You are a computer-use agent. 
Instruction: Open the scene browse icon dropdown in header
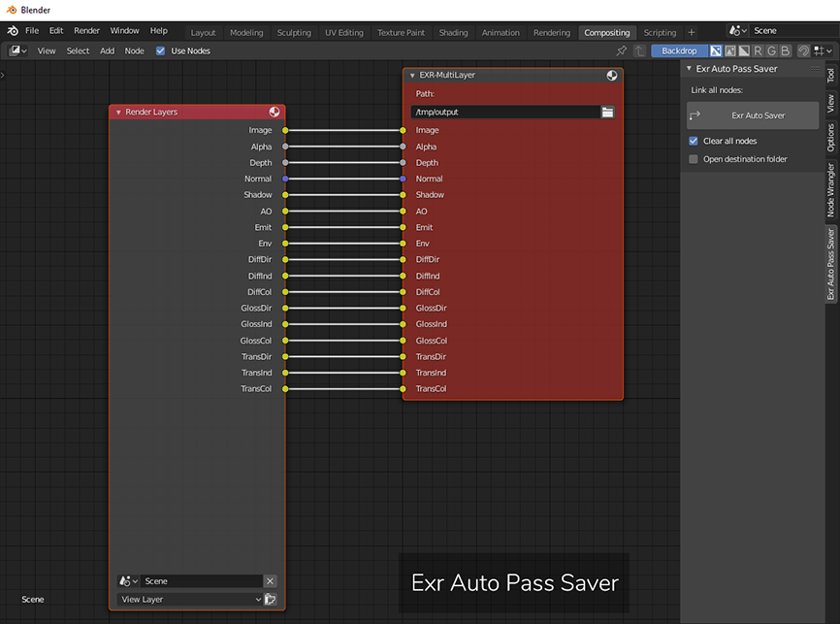tap(738, 30)
